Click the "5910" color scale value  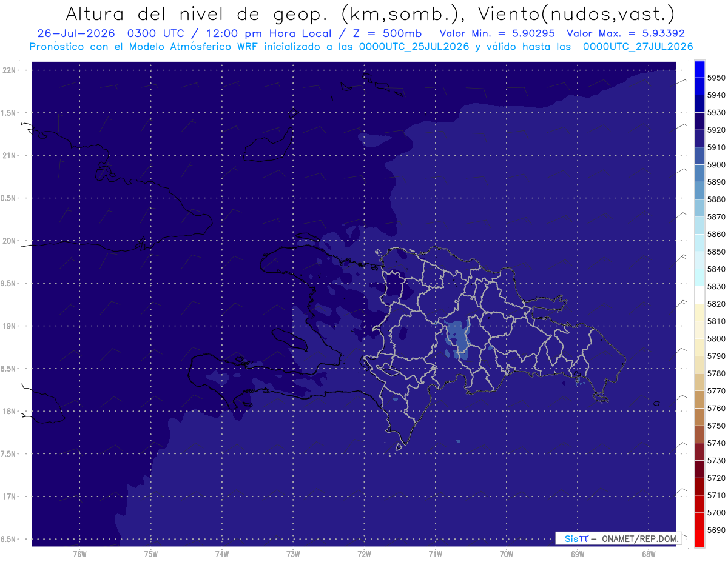[716, 147]
